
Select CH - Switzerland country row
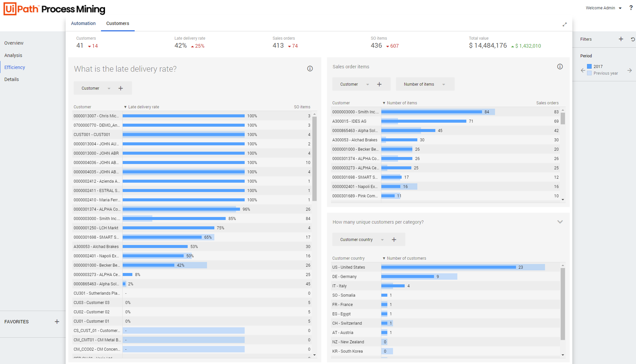[446, 323]
